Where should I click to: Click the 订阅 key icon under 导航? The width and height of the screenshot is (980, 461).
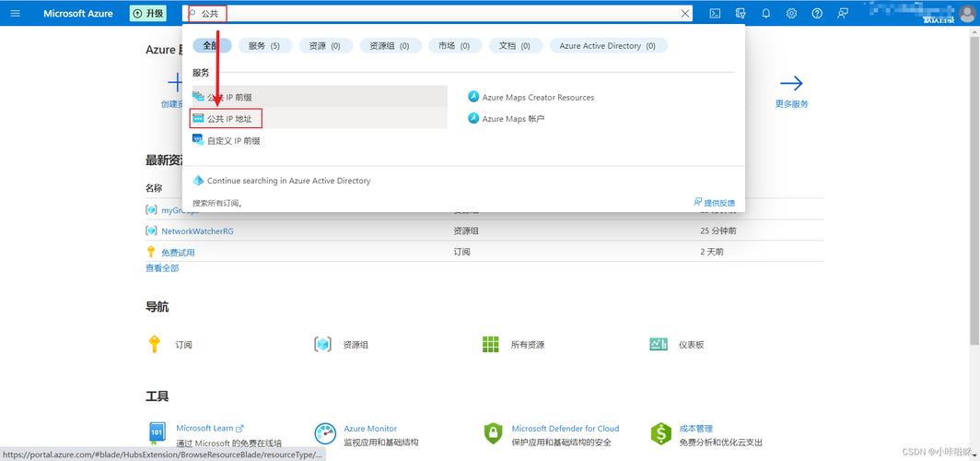tap(155, 344)
